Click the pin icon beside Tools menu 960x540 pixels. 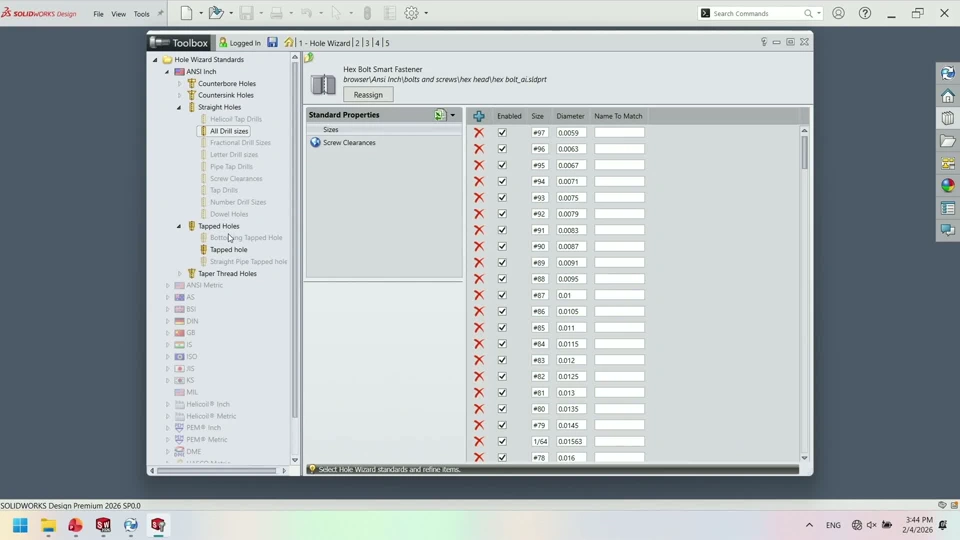(x=160, y=13)
